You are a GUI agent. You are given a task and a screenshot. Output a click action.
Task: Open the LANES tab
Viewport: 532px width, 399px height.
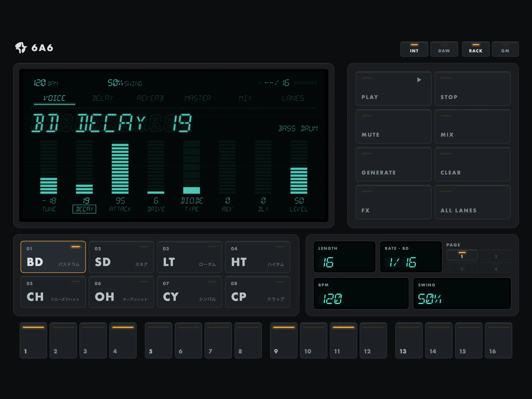click(x=293, y=98)
